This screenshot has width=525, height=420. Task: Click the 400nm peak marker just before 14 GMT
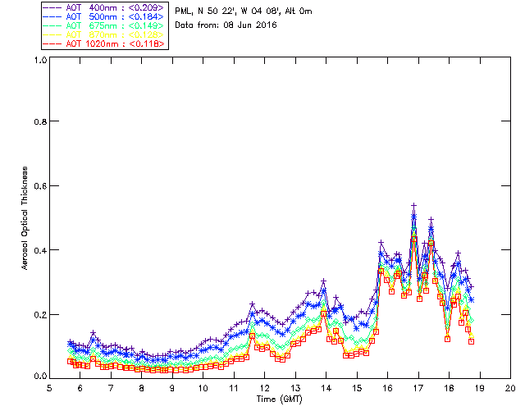[x=323, y=281]
